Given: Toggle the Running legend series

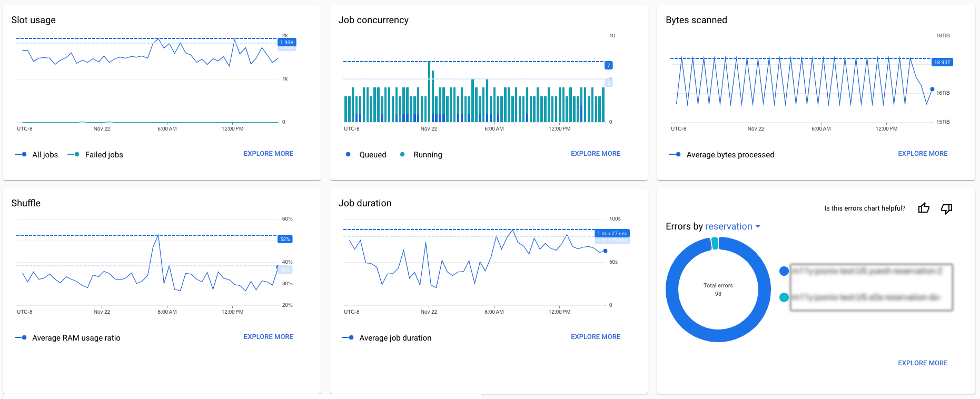Looking at the screenshot, I should (x=421, y=155).
